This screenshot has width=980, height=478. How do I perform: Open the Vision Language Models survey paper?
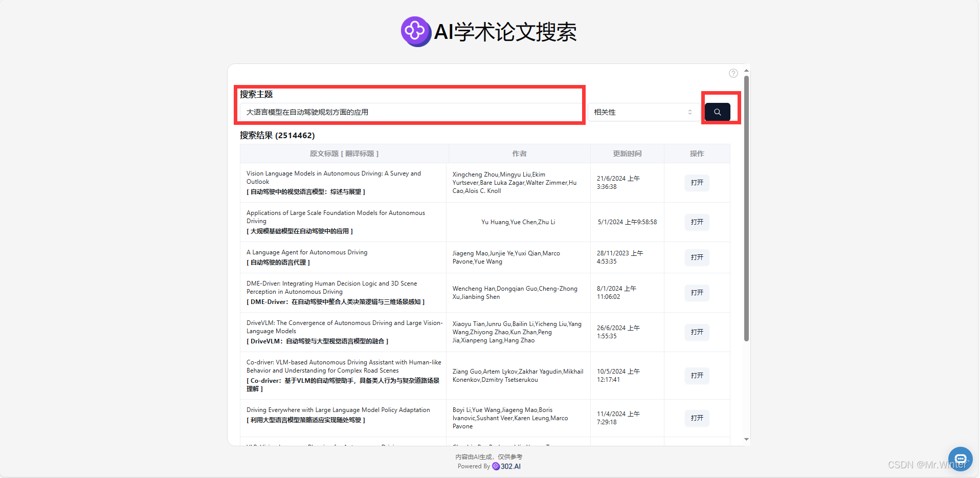point(697,183)
